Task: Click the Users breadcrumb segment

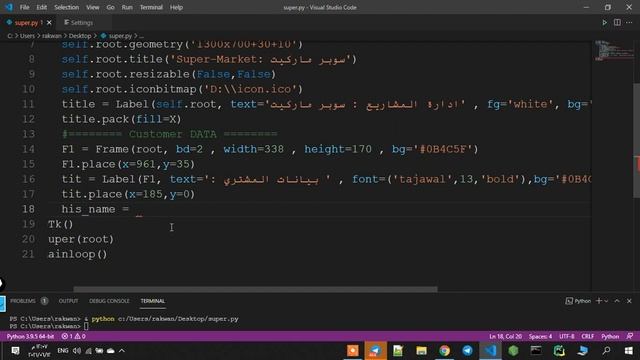Action: [x=27, y=36]
